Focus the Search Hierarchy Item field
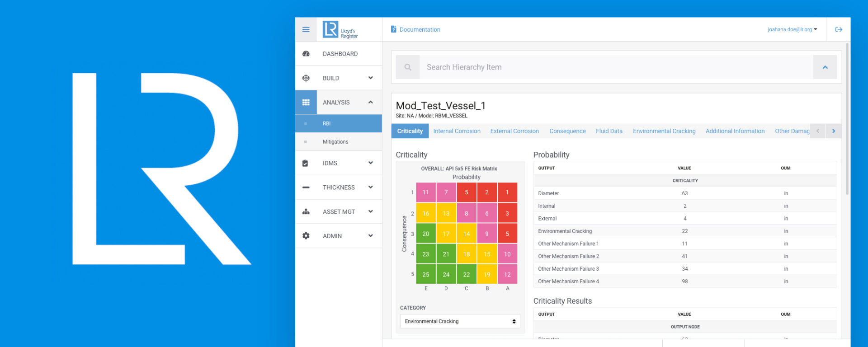 [x=616, y=67]
